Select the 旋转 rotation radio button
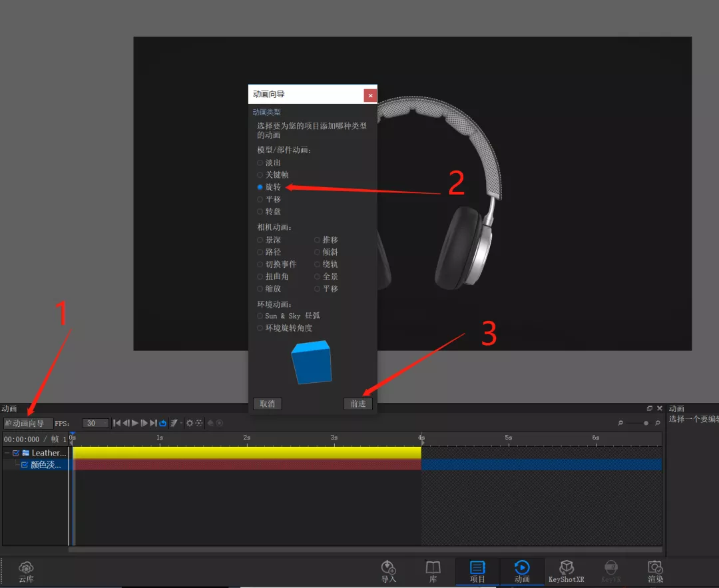719x588 pixels. click(x=260, y=187)
